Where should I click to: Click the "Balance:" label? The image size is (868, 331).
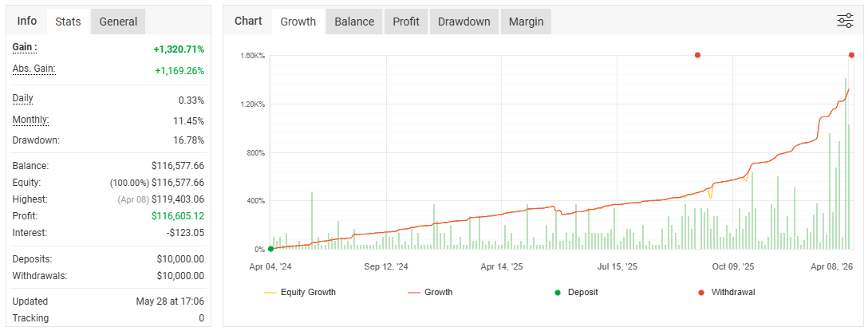coord(30,166)
